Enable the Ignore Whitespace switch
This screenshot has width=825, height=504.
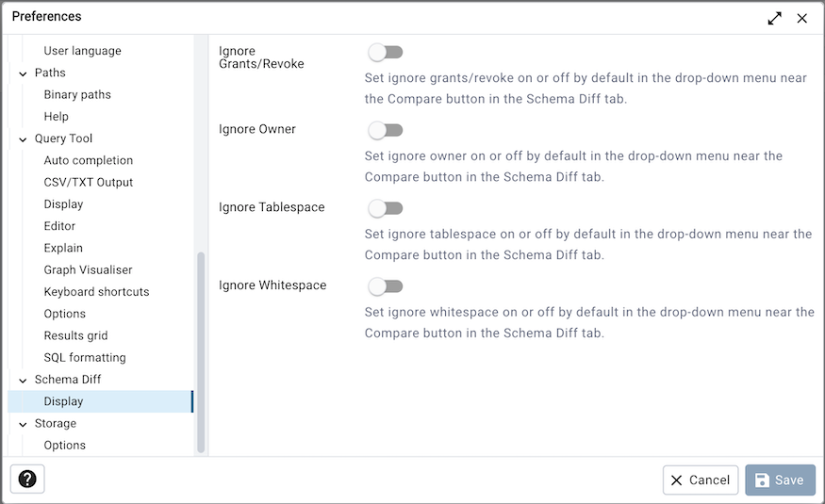pos(386,286)
